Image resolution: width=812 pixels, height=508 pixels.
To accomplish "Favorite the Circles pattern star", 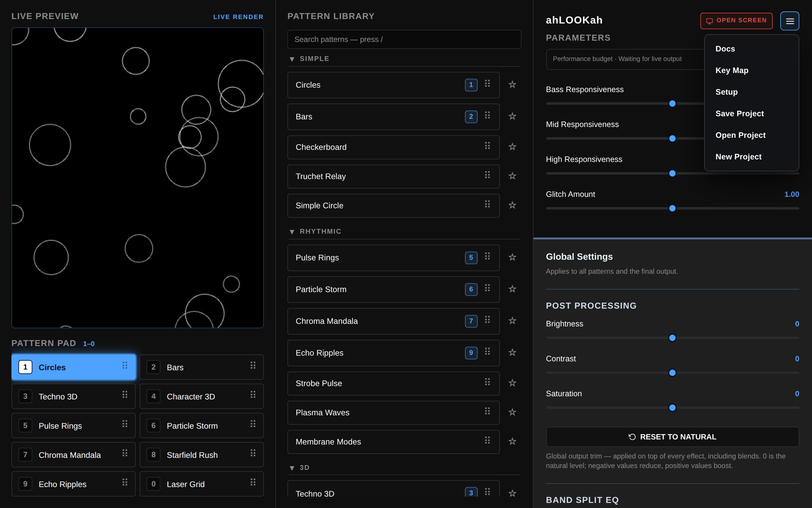I will tap(512, 84).
